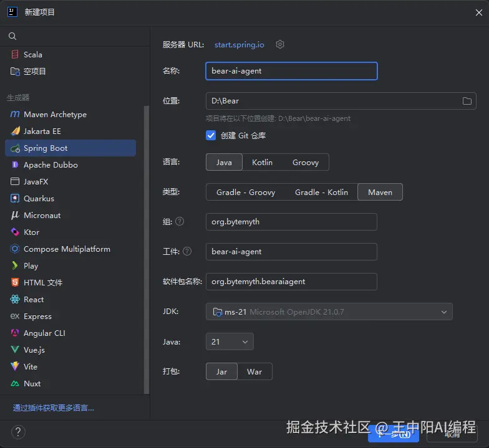
Task: Select HTML 文件 generator
Action: pyautogui.click(x=70, y=283)
